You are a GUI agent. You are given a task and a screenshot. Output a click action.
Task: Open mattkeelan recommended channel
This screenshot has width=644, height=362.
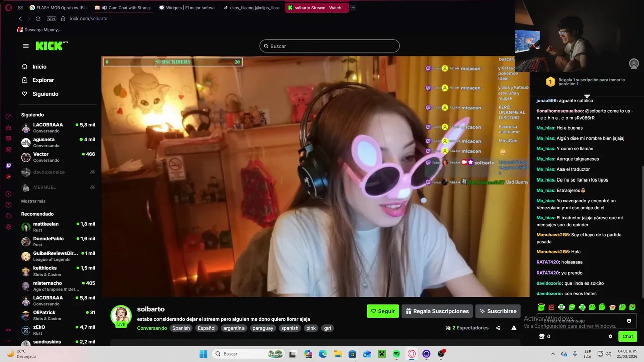point(58,227)
